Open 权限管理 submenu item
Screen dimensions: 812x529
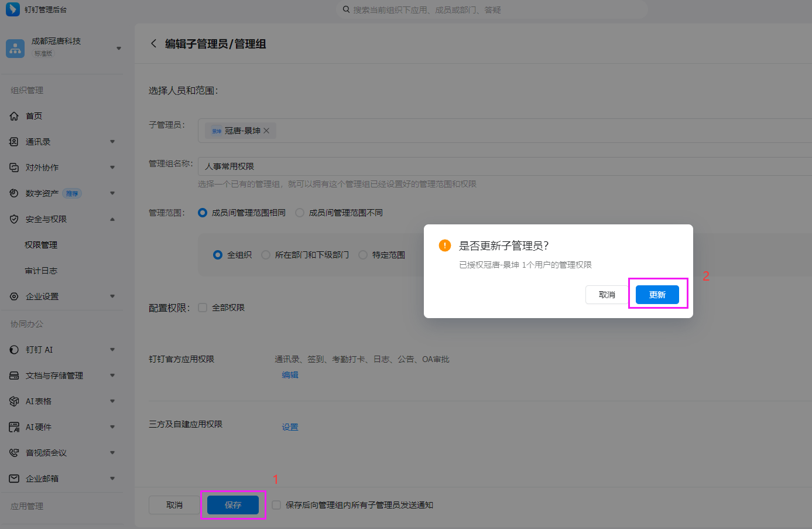point(41,245)
